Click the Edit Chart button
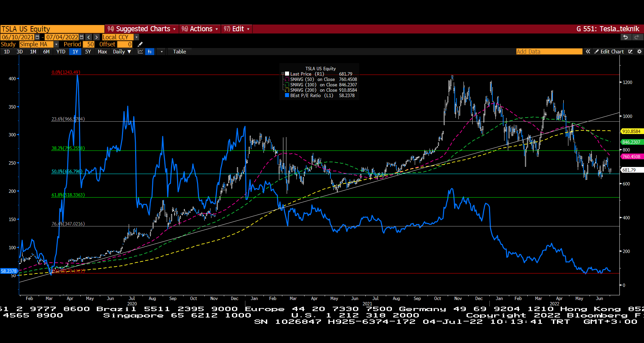Viewport: 644px width, 343px height. tap(609, 52)
